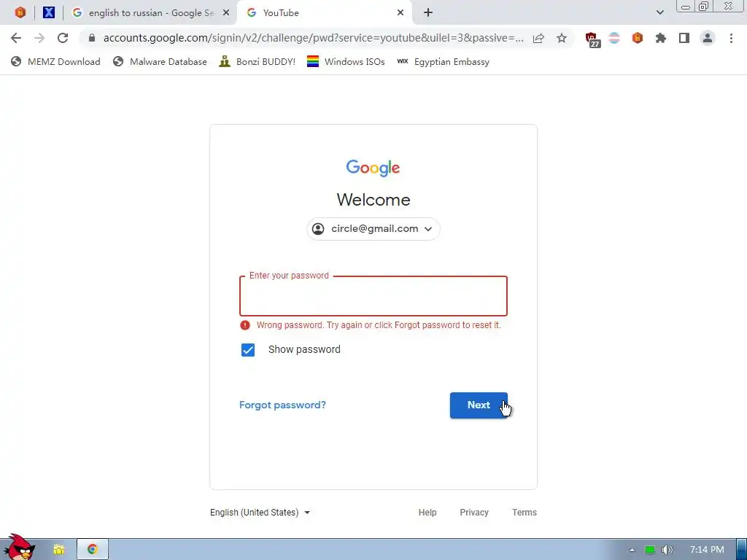Click the padlock site info icon
Image resolution: width=747 pixels, height=560 pixels.
click(92, 38)
